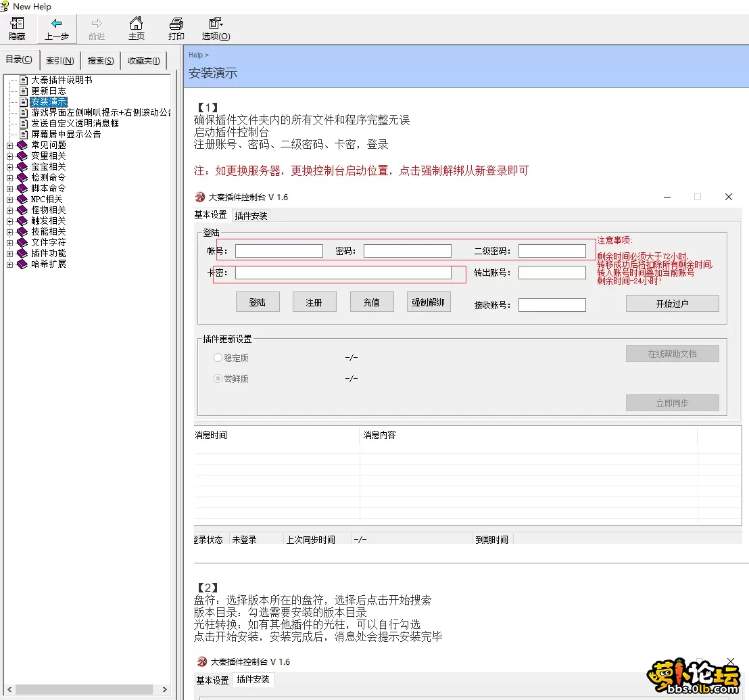
Task: Click the 隐藏 (Hide) toolbar icon
Action: point(16,28)
